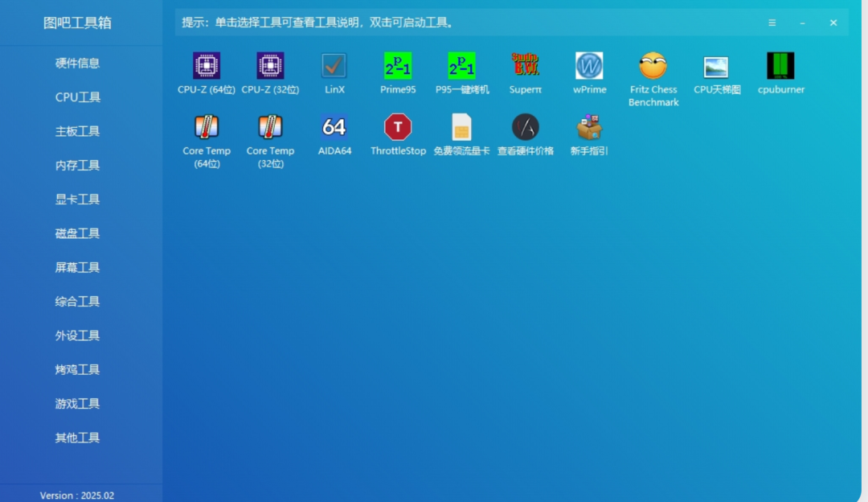This screenshot has width=868, height=502.
Task: Close the toolbox window
Action: coord(833,23)
